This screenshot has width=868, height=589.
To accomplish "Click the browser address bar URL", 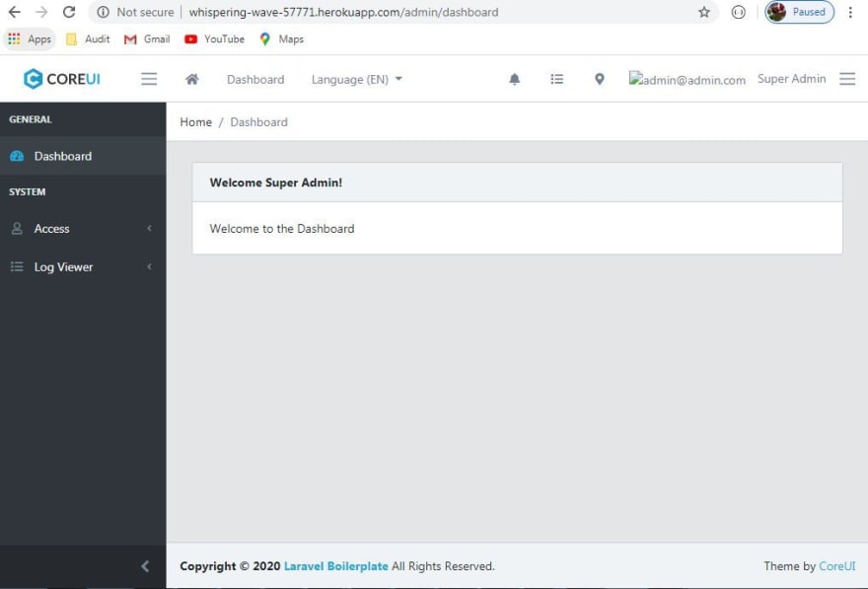I will click(343, 12).
